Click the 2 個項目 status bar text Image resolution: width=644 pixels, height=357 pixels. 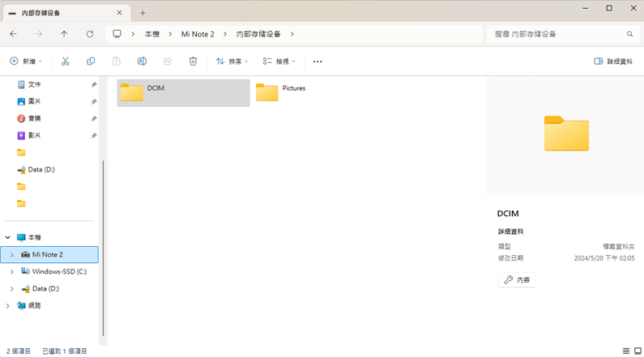(19, 351)
